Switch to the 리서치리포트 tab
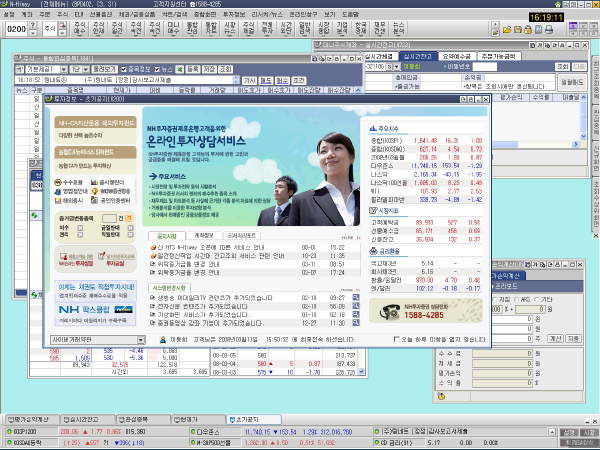This screenshot has width=600, height=450. [x=241, y=235]
